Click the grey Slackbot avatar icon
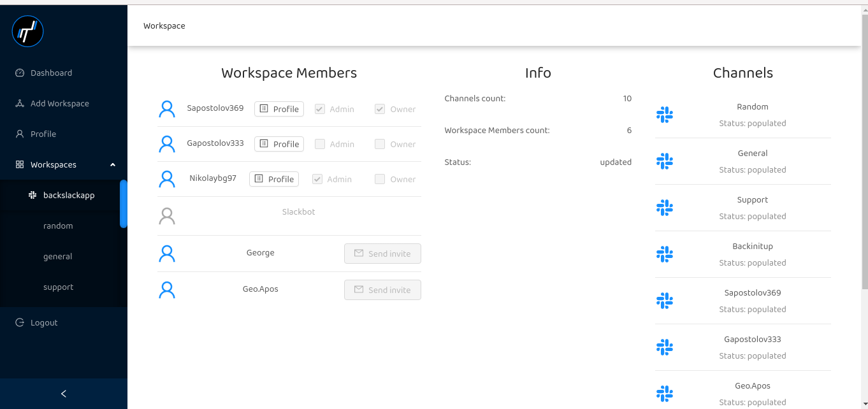This screenshot has width=868, height=409. tap(167, 217)
